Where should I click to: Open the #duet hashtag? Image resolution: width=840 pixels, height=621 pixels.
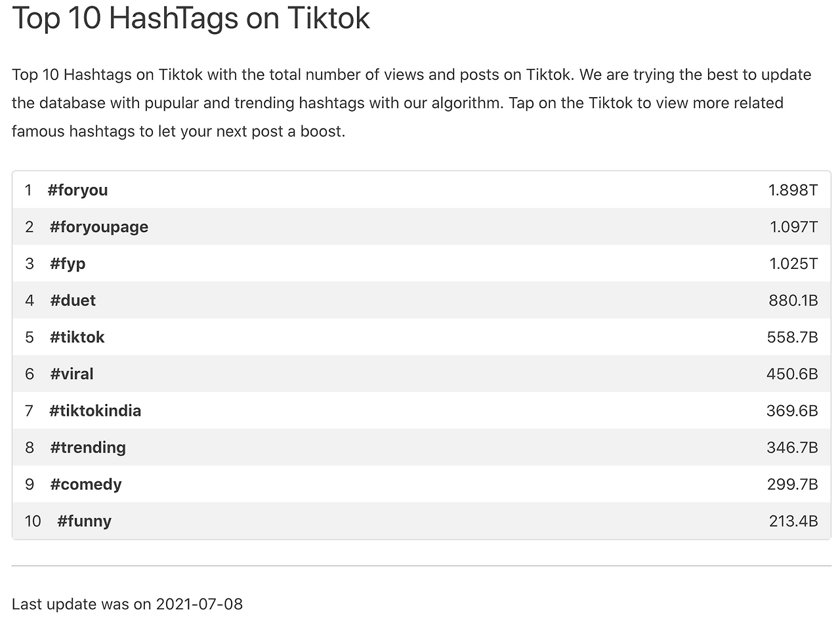73,300
